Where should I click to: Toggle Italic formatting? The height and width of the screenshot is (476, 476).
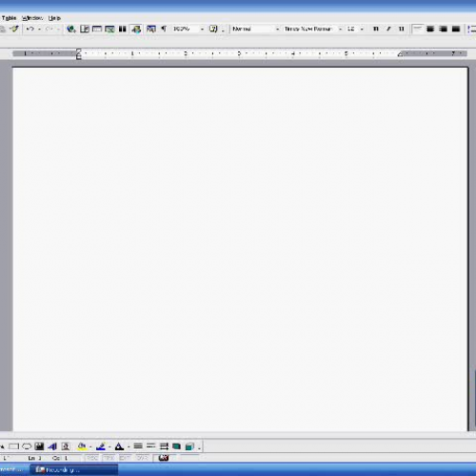click(388, 29)
